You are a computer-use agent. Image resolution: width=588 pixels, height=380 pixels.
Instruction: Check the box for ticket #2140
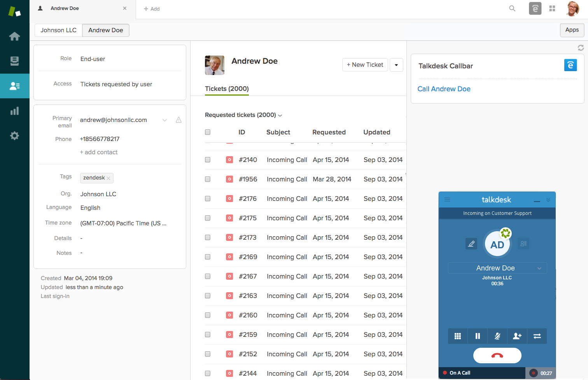[208, 160]
